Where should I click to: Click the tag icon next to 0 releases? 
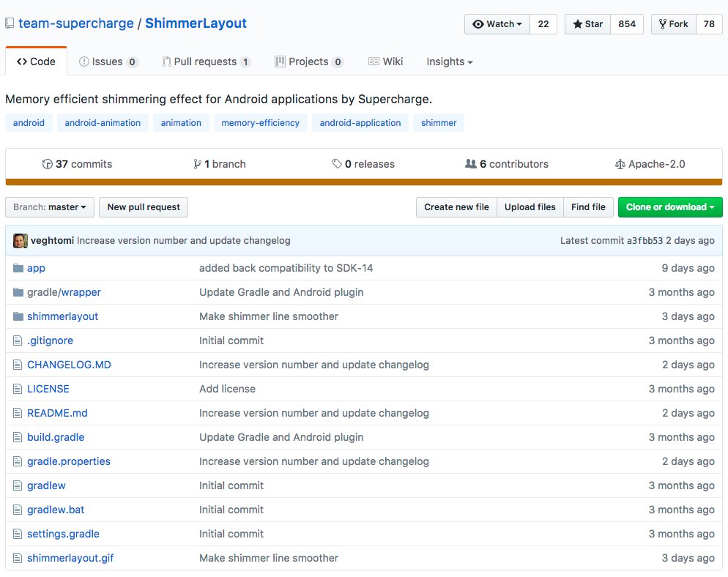click(337, 164)
